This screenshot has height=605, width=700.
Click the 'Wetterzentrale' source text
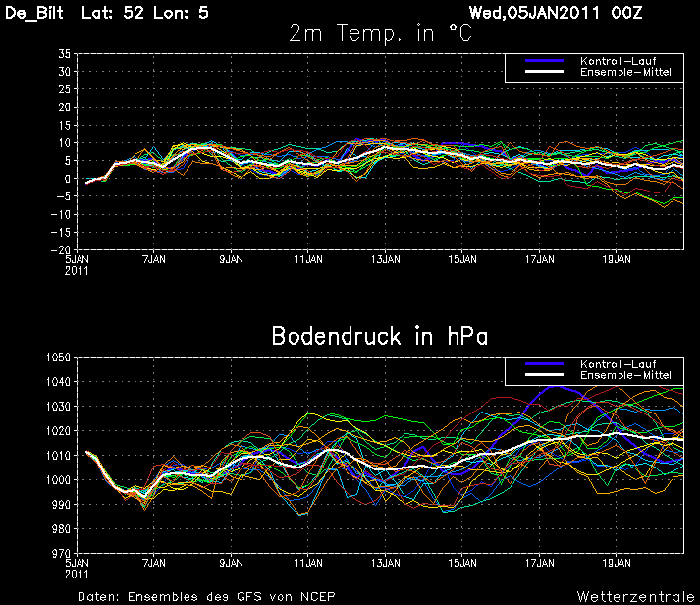(636, 596)
